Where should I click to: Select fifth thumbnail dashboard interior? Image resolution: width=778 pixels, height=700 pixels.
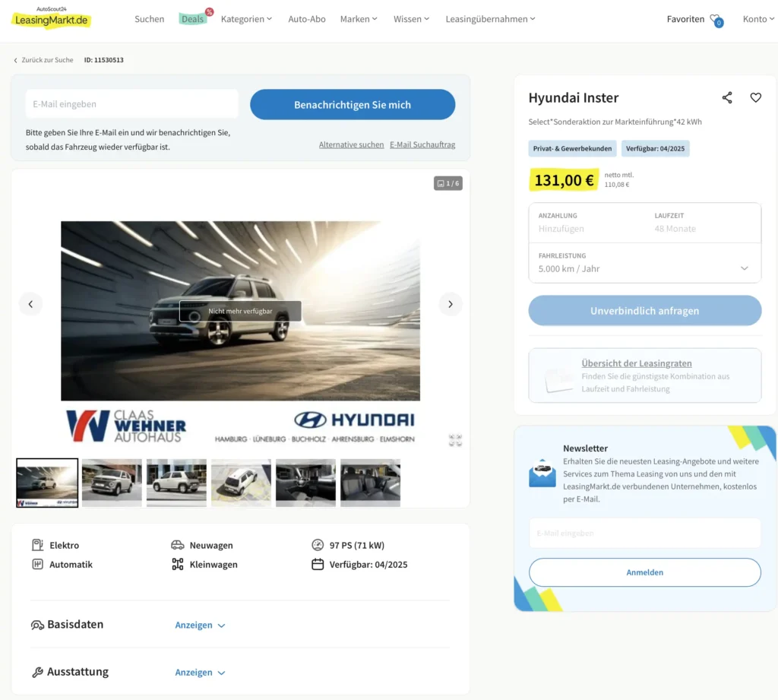coord(305,483)
